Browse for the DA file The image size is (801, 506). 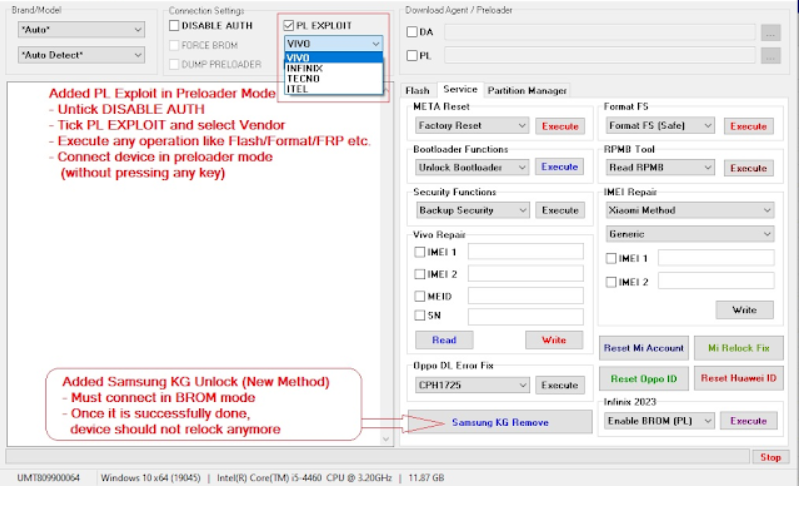[770, 33]
